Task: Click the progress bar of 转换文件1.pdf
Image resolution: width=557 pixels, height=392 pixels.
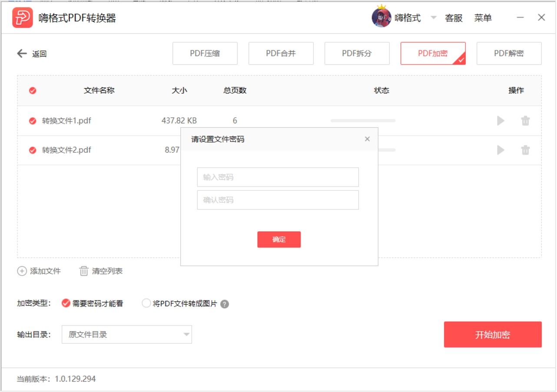Action: coord(363,121)
